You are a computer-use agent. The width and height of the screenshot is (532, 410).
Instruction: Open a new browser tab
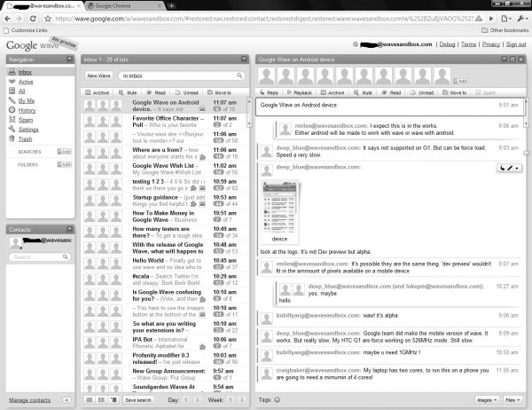(172, 6)
